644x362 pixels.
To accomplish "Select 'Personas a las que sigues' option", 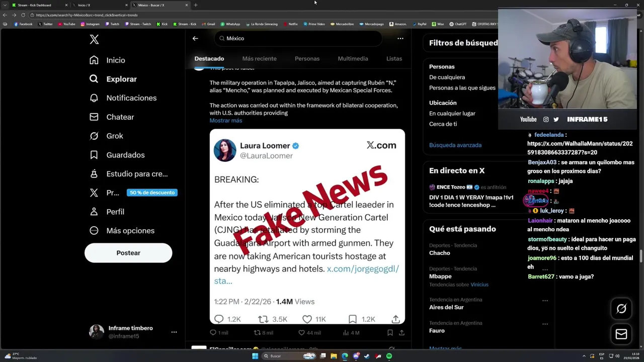I will (x=462, y=87).
